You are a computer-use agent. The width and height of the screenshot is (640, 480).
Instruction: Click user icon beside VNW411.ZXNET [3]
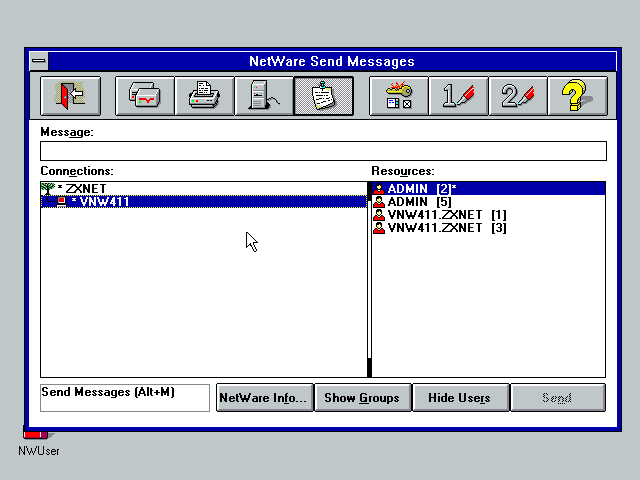(379, 228)
